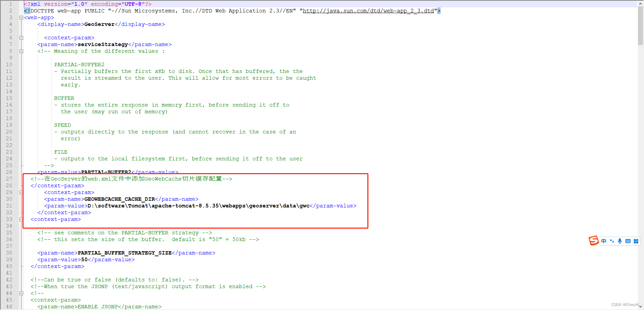Collapse the context-param fold marker on line 33
Viewport: 644px width, 310px height.
(21, 219)
